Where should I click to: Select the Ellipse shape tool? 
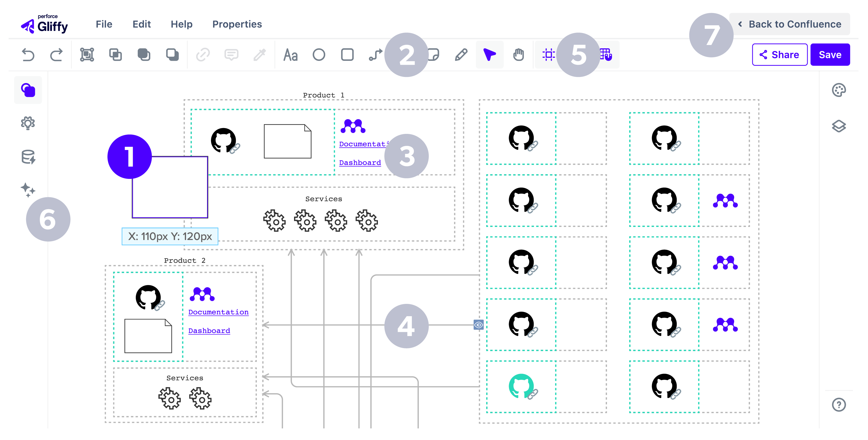319,55
